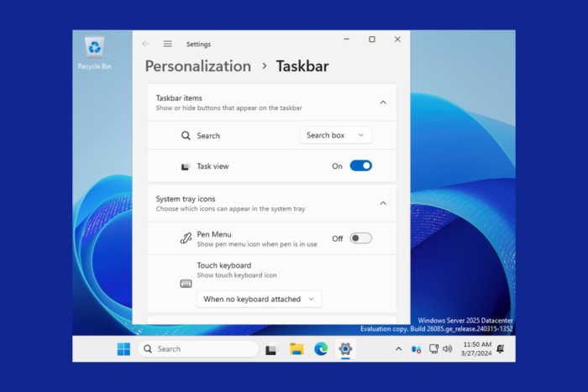
Task: Open the volume speaker tray icon
Action: [448, 349]
